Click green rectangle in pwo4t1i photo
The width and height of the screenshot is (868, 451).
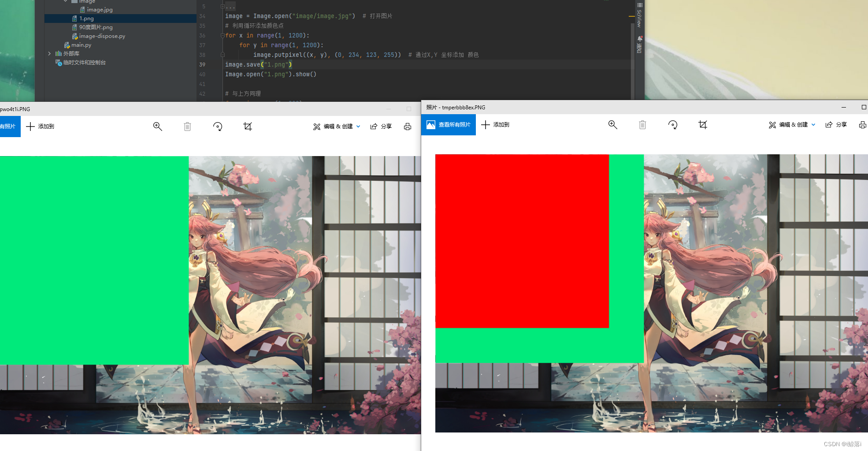pos(94,260)
